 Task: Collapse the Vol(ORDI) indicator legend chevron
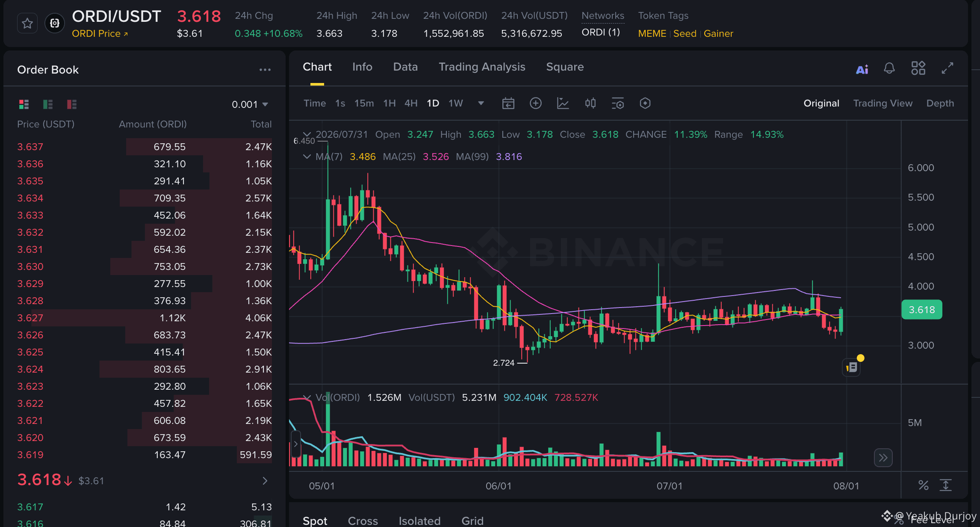(307, 397)
